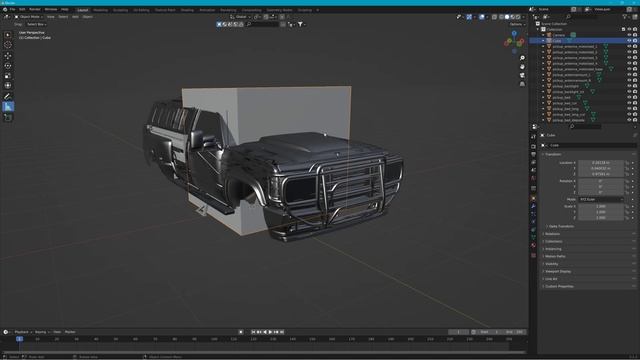640x360 pixels.
Task: Toggle X-ray mode in viewport header
Action: pyautogui.click(x=494, y=17)
